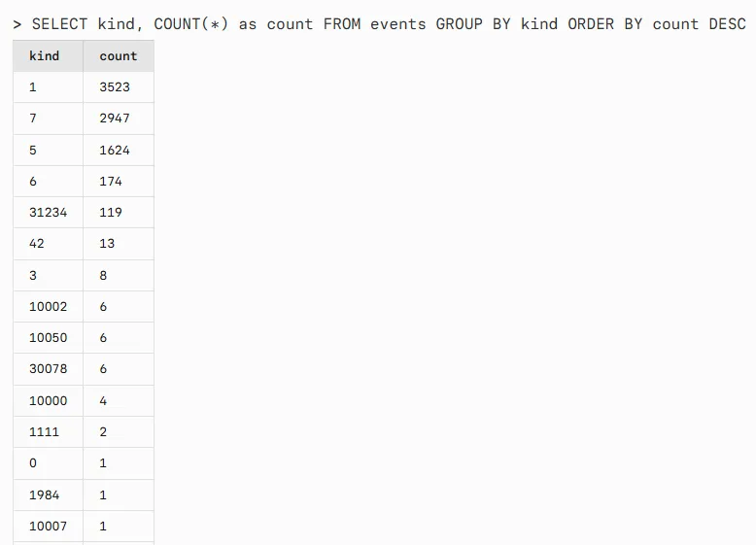Click the count cell showing 119

click(x=119, y=213)
